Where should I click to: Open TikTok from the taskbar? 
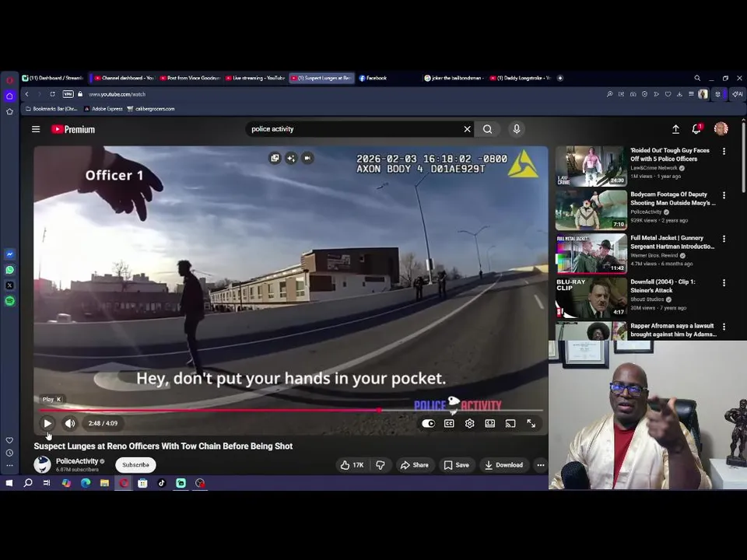[x=162, y=483]
